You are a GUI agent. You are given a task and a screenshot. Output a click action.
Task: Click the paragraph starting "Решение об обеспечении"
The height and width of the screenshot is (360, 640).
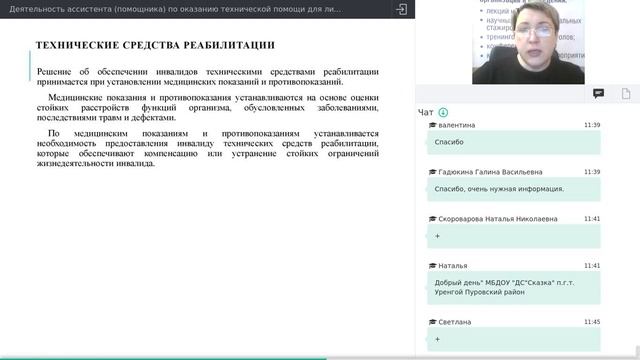pyautogui.click(x=208, y=77)
